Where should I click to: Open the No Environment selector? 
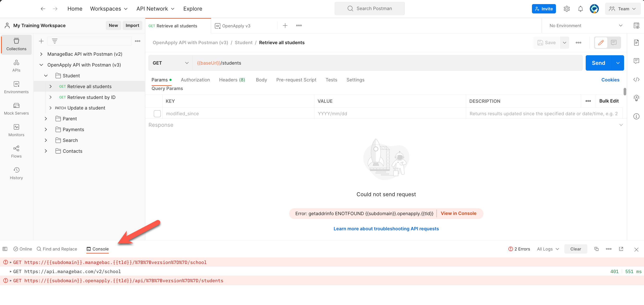click(585, 25)
